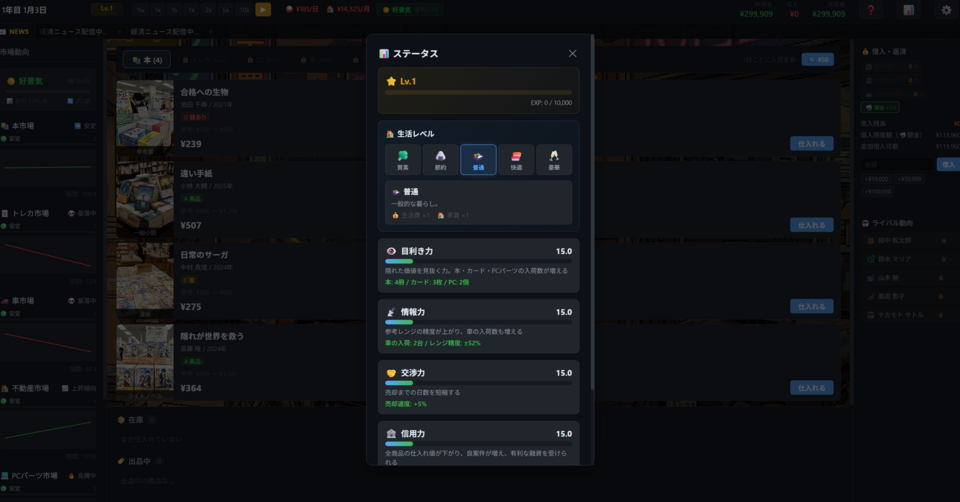Click the 交渉力 handshake icon
The image size is (960, 502).
(x=391, y=373)
